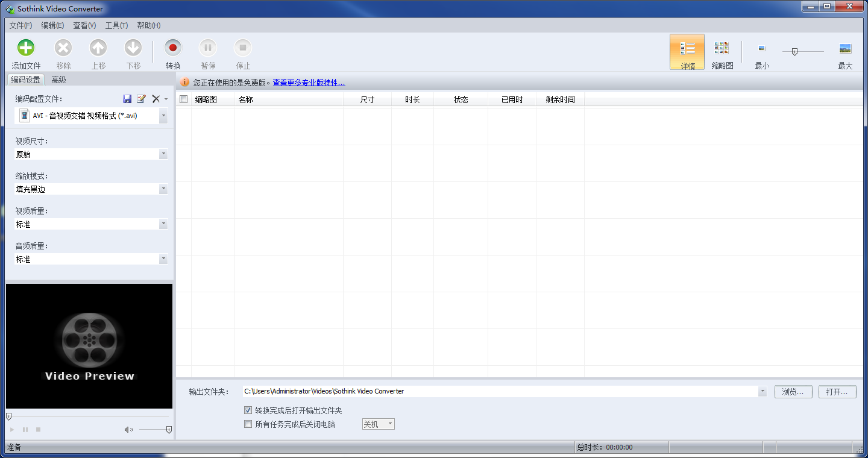Viewport: 868px width, 458px height.
Task: Click the view more Pro features link
Action: [309, 83]
